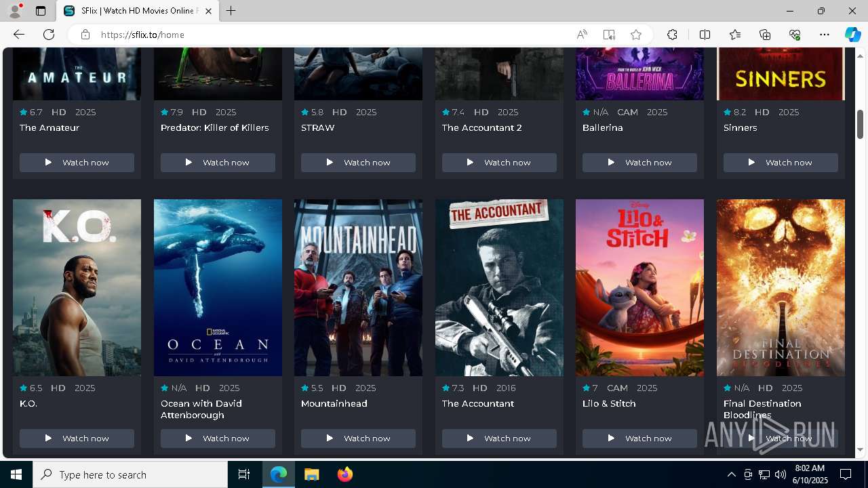Open File Explorer taskbar icon

pos(311,474)
